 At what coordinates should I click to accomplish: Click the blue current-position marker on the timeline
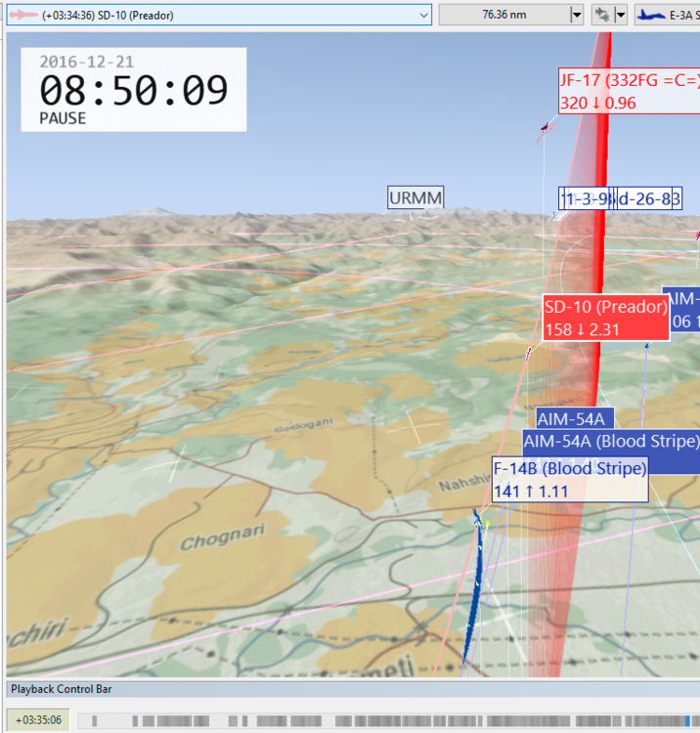tap(687, 720)
